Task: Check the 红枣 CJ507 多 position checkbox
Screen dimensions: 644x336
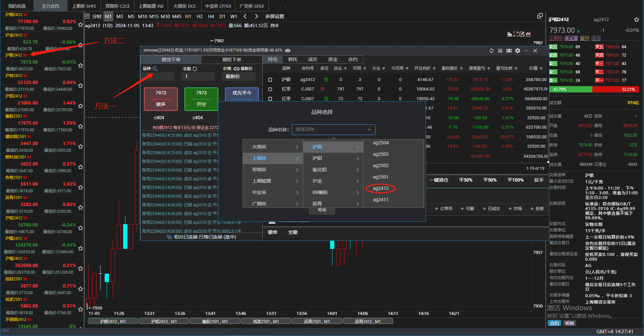Action: coord(270,89)
